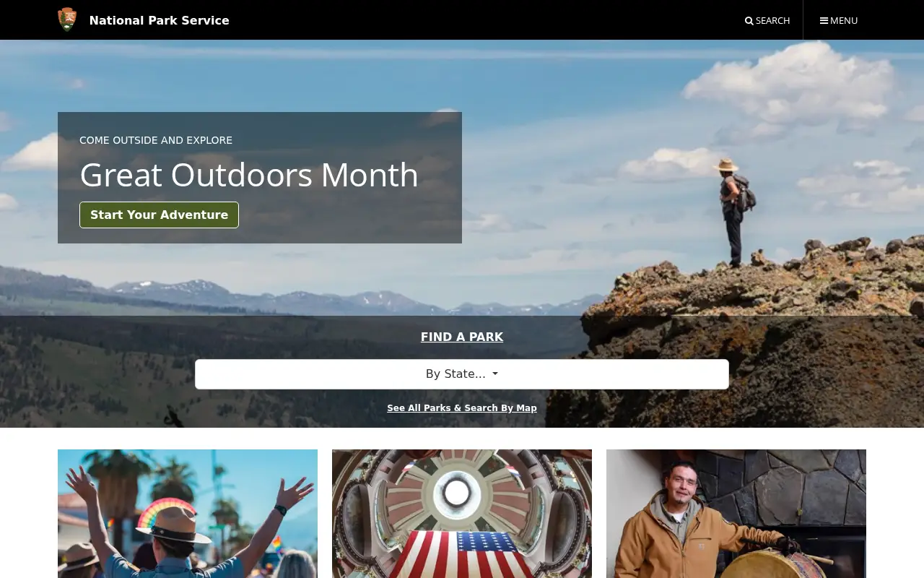Image resolution: width=924 pixels, height=578 pixels.
Task: Expand the By State dropdown
Action: [462, 374]
